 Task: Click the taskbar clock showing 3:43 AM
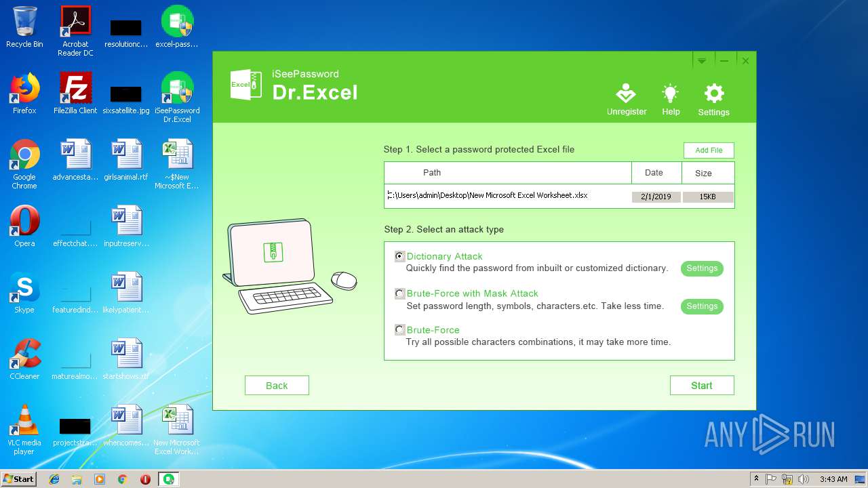point(833,479)
